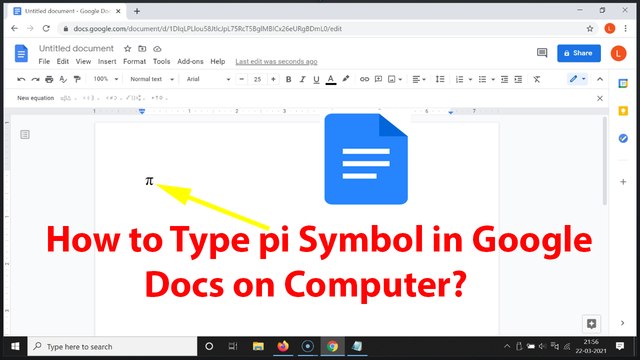Close the equation toolbar
Screen dimensions: 640x360
600,98
